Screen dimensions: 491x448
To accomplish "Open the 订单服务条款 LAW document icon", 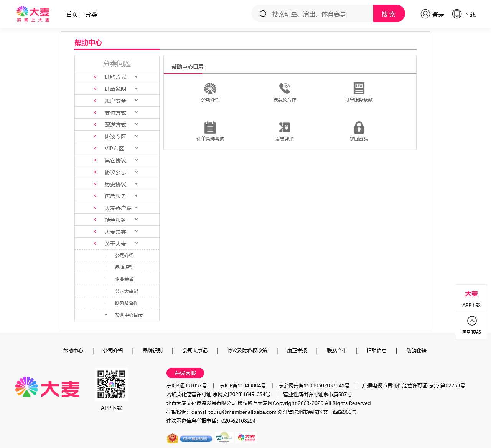I will click(359, 88).
